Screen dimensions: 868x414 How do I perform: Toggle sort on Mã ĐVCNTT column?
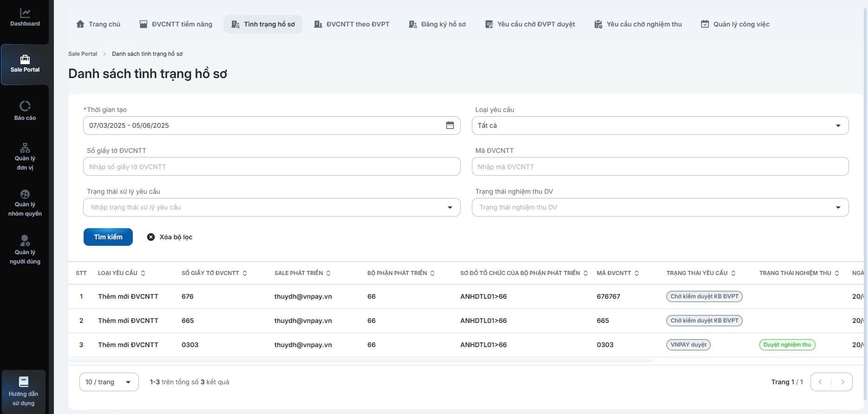pyautogui.click(x=637, y=273)
